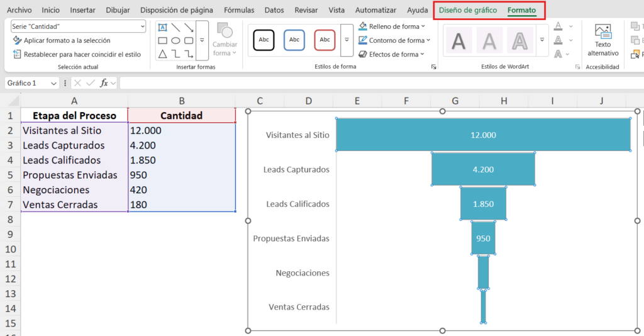Click the formula bar input field

point(382,83)
